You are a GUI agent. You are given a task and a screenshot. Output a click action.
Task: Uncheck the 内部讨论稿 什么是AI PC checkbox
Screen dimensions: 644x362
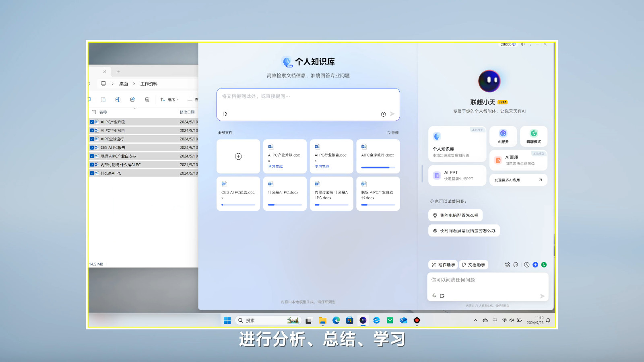coord(92,165)
